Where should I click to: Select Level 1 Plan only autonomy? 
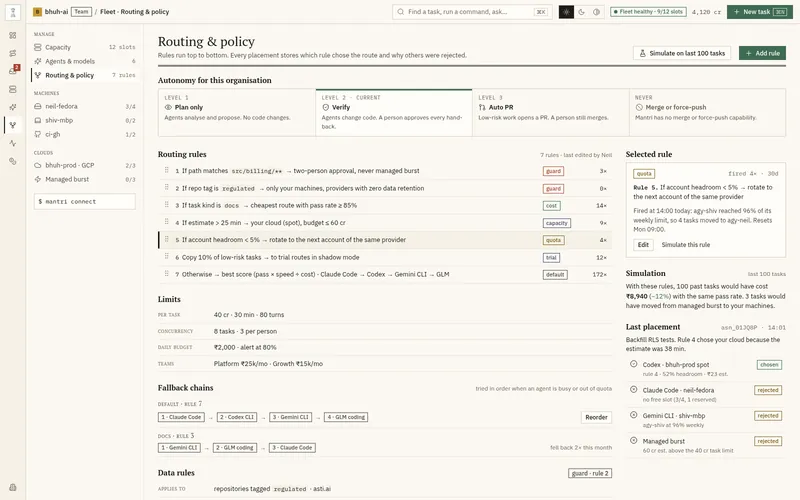237,112
